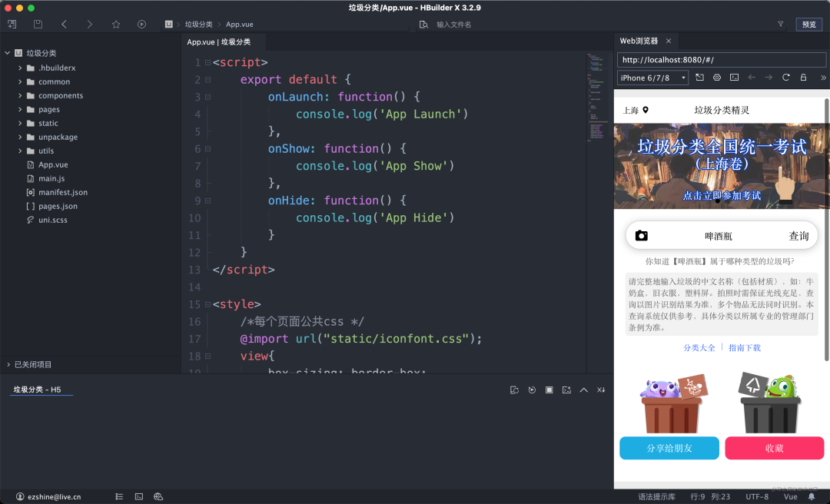Click the filter funnel icon in top toolbar

coord(780,24)
